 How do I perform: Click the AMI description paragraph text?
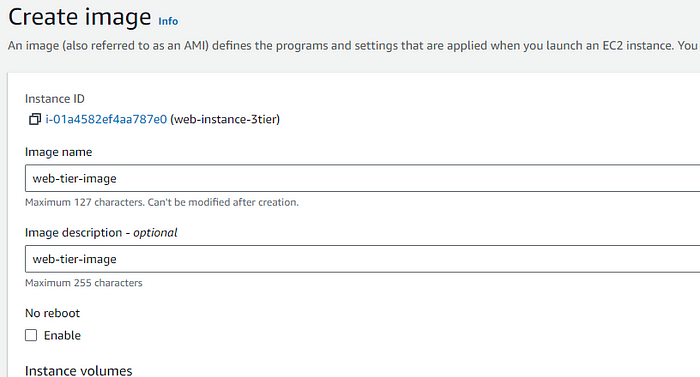tap(353, 46)
